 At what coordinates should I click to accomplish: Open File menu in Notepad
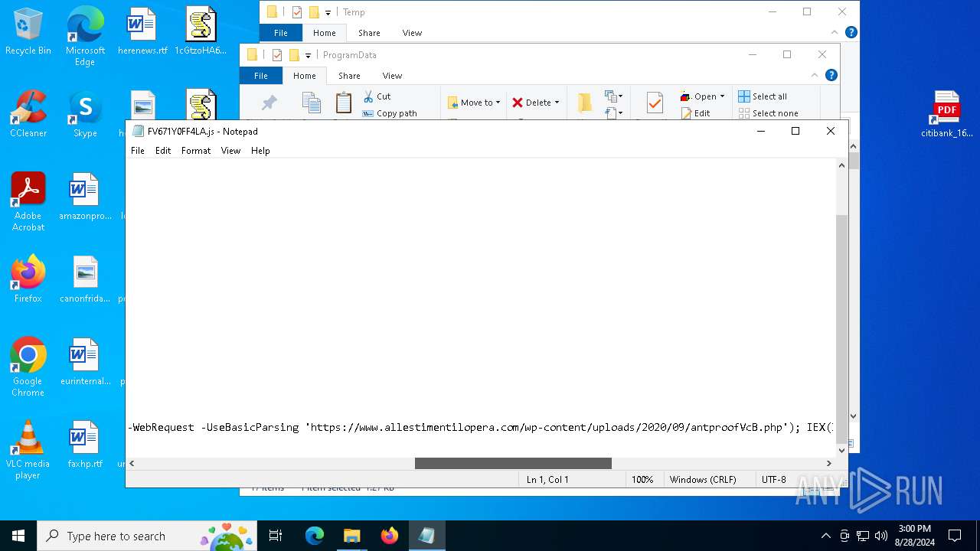click(x=138, y=151)
